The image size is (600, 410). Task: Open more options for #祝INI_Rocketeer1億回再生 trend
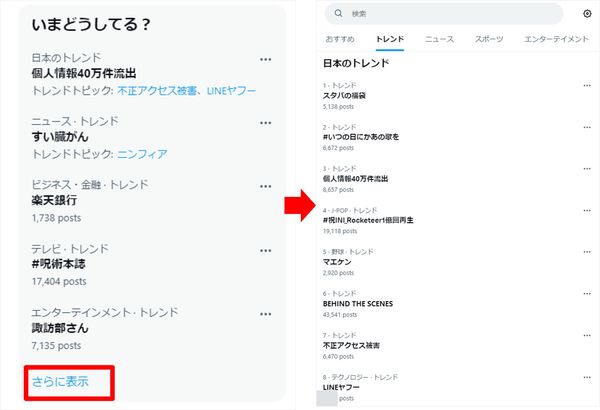click(587, 210)
